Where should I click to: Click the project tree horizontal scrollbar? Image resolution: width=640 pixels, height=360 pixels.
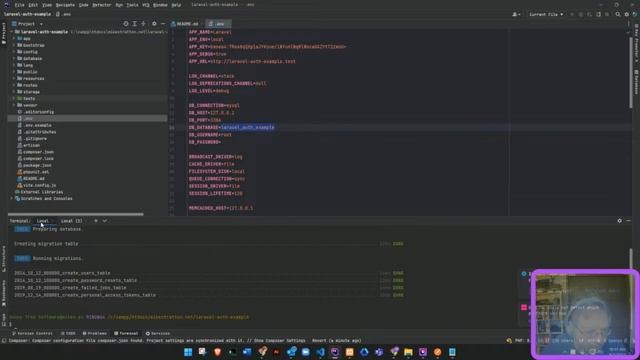(76, 214)
